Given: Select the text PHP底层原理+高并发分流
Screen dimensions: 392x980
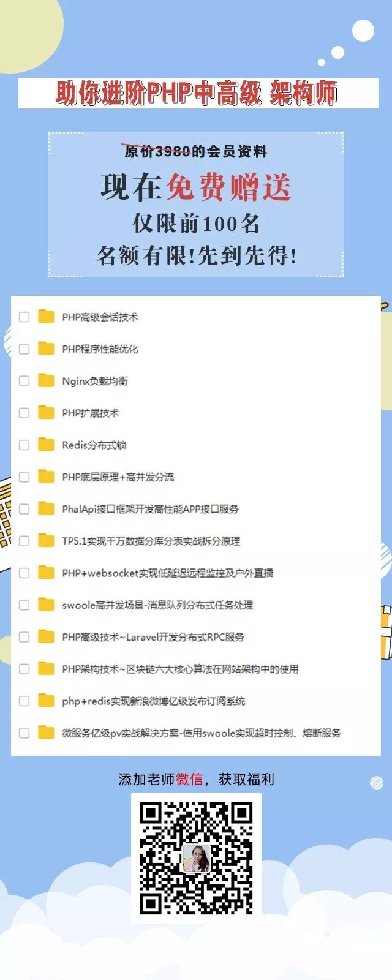Looking at the screenshot, I should [118, 477].
